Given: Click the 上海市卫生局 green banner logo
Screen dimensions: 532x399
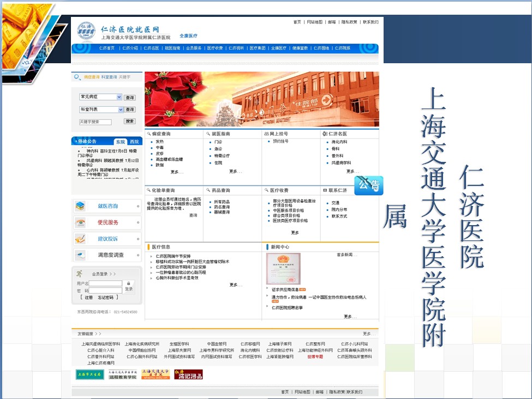Looking at the screenshot, I should click(x=89, y=374).
